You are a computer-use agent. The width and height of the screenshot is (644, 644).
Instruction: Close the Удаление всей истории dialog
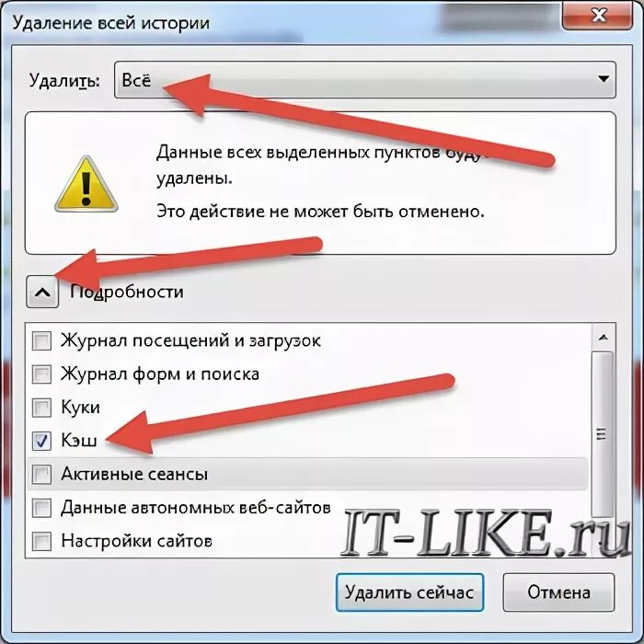point(598,16)
